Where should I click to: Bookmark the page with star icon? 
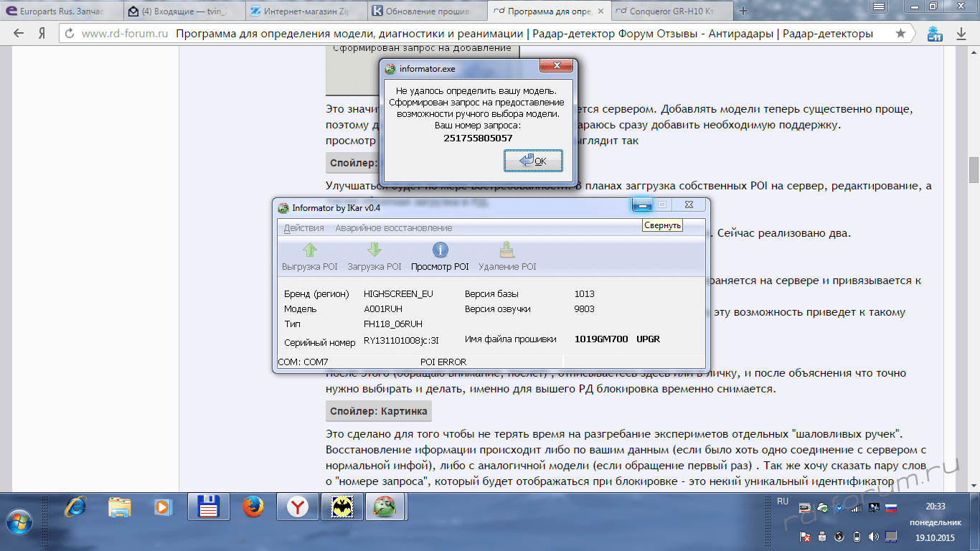coord(900,34)
